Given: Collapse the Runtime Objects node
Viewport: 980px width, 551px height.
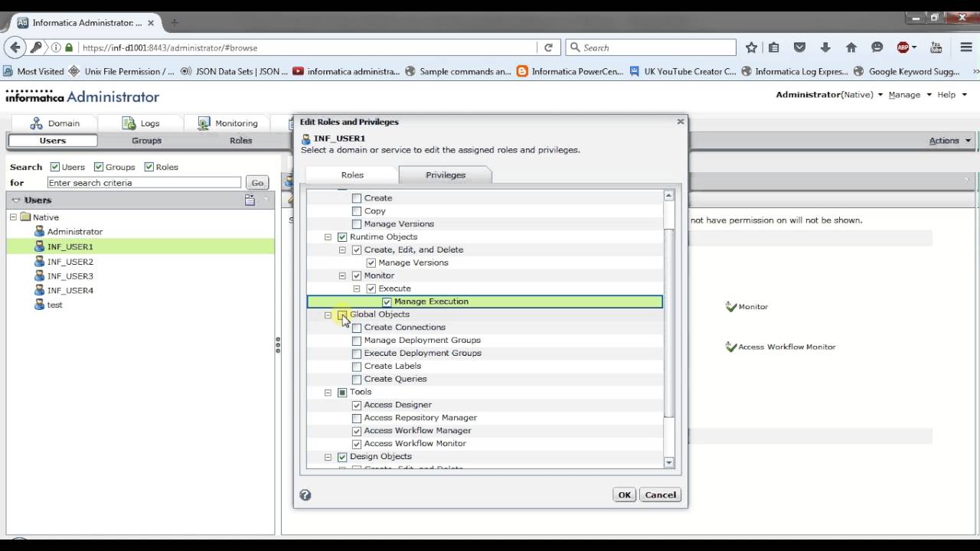Looking at the screenshot, I should point(328,237).
